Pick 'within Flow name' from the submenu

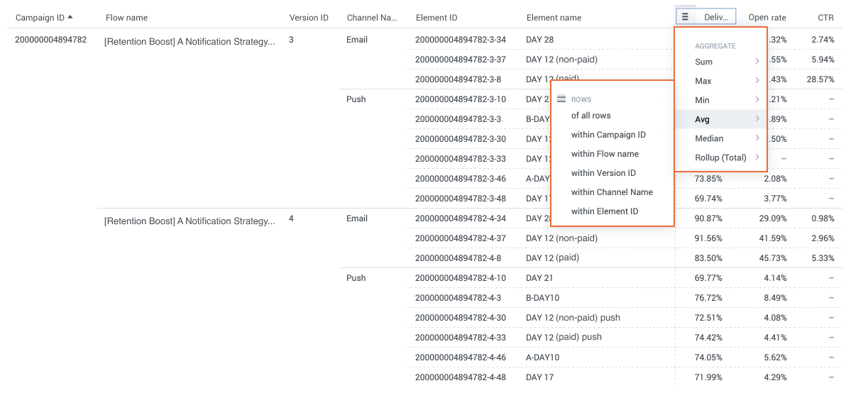pos(605,154)
